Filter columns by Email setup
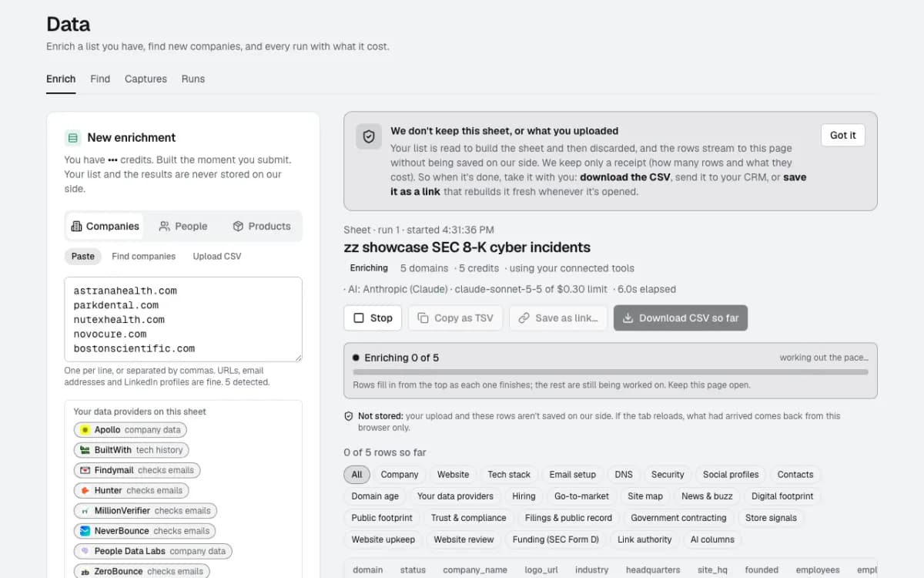Viewport: 924px width, 578px height. 573,475
